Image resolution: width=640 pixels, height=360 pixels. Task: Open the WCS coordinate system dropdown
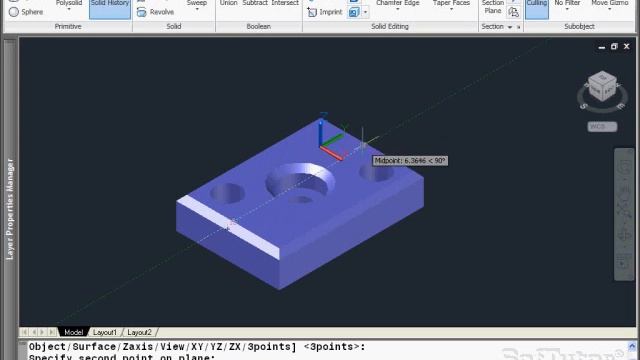pos(602,127)
